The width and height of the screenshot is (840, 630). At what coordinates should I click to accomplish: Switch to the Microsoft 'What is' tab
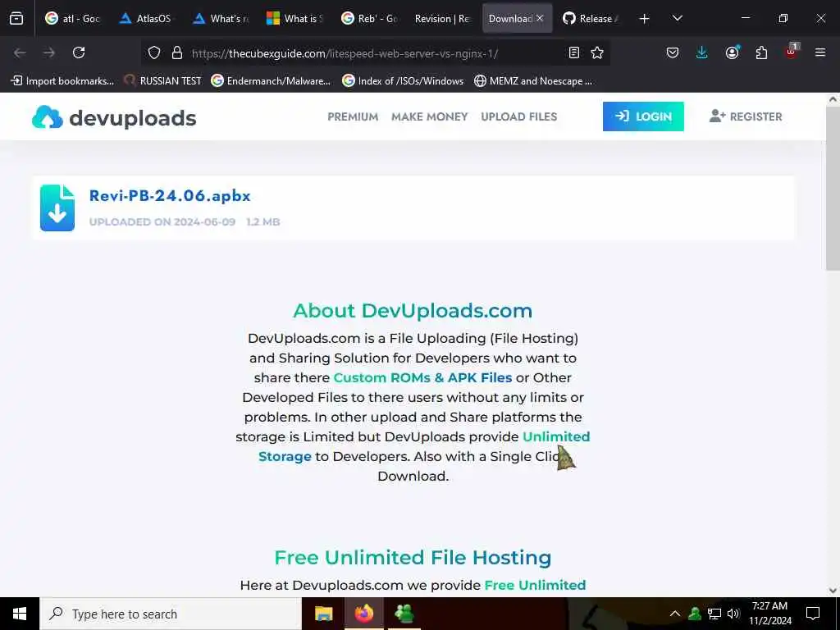click(x=294, y=18)
